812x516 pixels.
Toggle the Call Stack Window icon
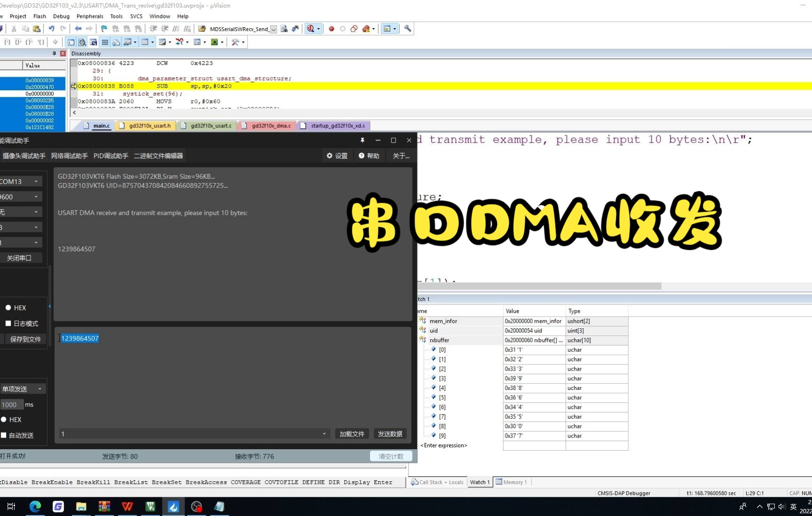point(116,42)
